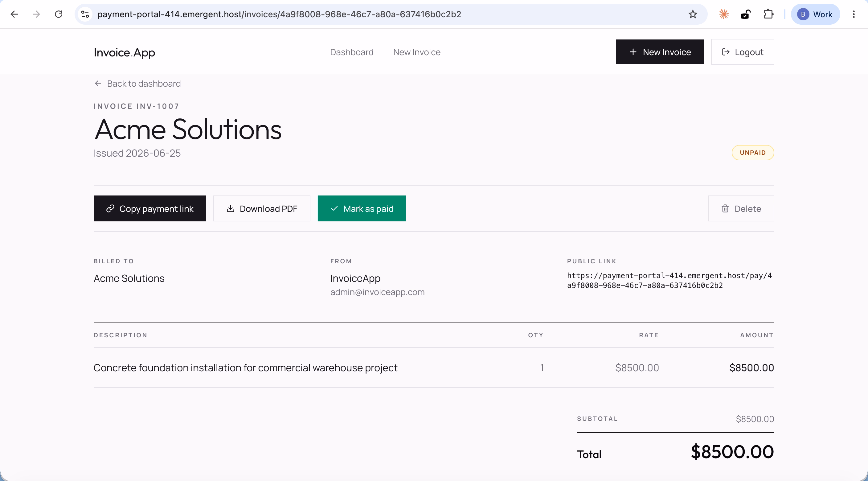Download the invoice PDF
This screenshot has height=481, width=868.
coord(261,209)
